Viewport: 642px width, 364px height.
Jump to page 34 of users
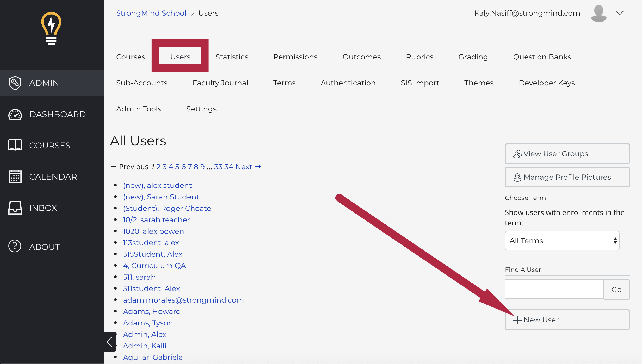(229, 167)
